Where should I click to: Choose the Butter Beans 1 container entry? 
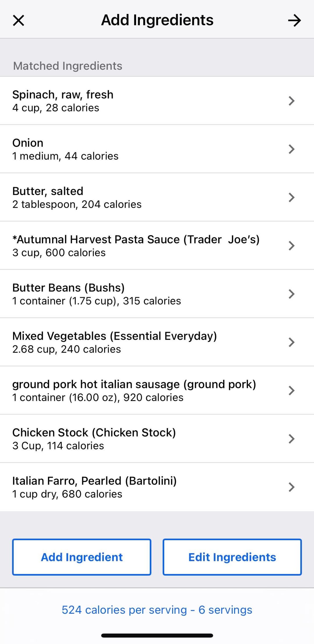[97, 301]
